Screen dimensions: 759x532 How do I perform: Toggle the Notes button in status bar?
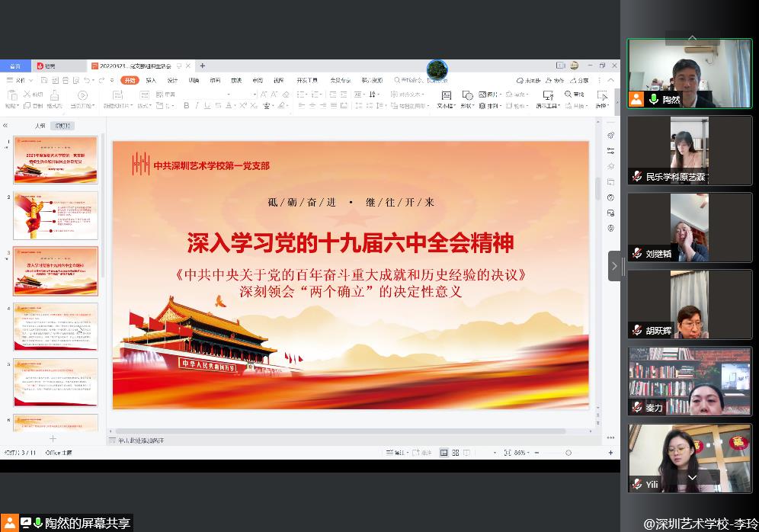(396, 453)
